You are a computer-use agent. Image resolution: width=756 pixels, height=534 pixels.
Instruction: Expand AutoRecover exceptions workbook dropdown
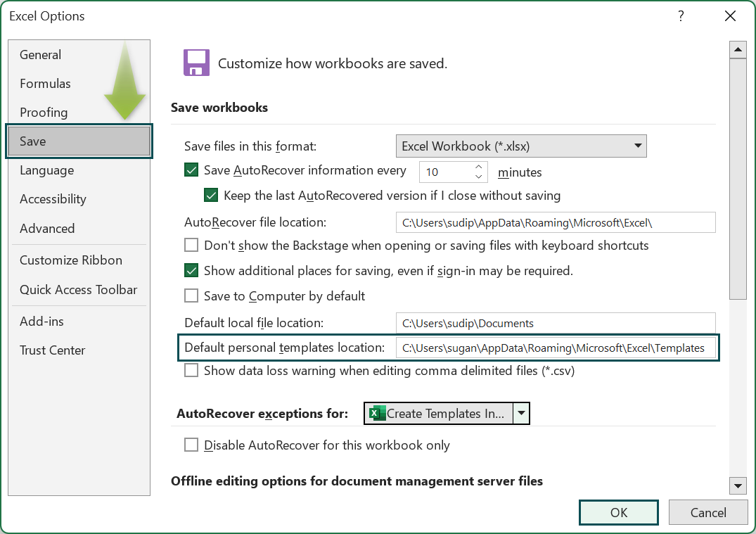click(x=521, y=414)
